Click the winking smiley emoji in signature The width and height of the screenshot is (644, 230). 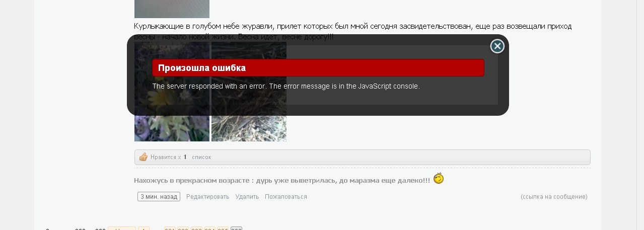pyautogui.click(x=439, y=179)
